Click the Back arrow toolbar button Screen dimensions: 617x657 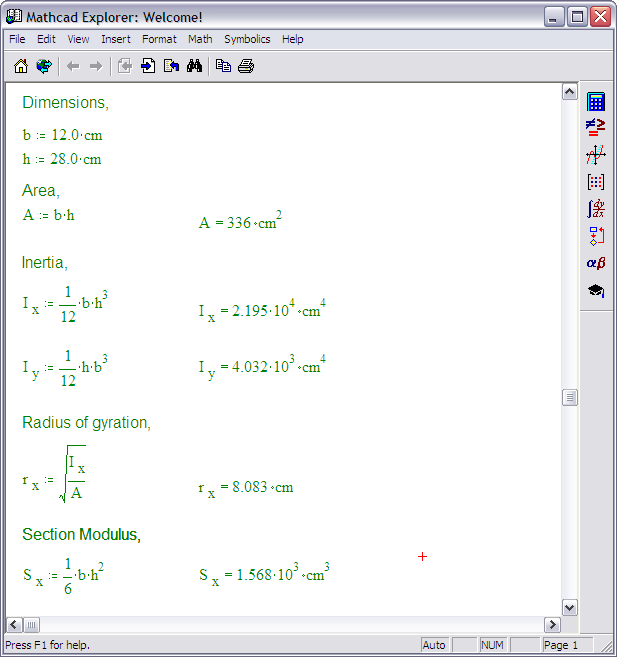(73, 66)
